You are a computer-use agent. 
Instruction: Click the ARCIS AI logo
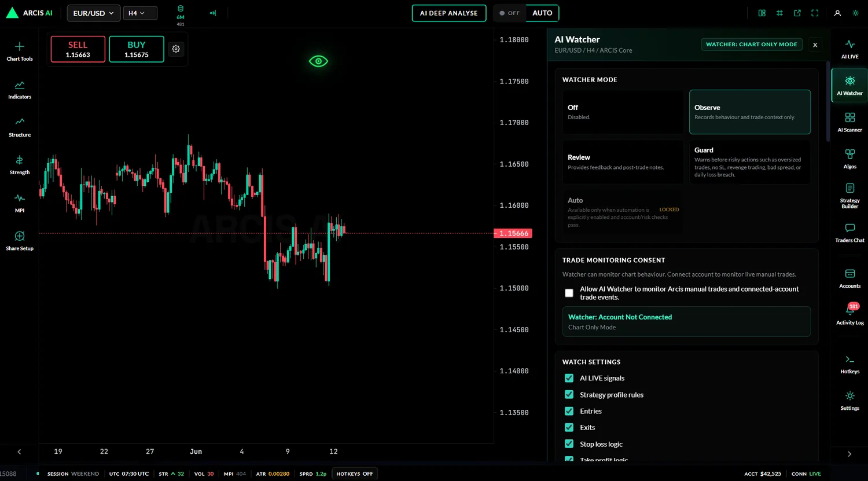click(x=29, y=13)
